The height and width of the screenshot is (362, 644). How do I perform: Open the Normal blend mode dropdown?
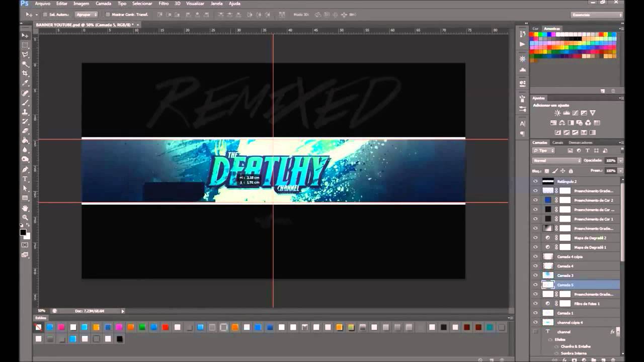(x=556, y=160)
